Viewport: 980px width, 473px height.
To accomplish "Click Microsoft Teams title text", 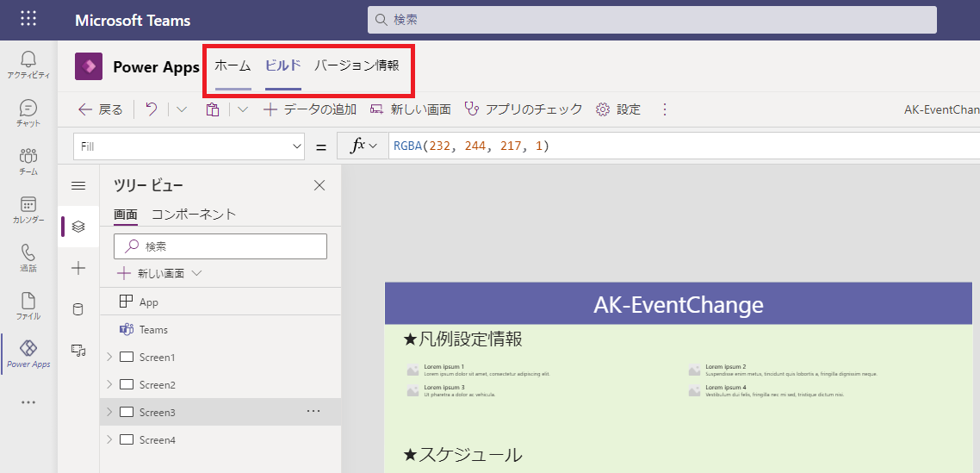I will point(133,20).
